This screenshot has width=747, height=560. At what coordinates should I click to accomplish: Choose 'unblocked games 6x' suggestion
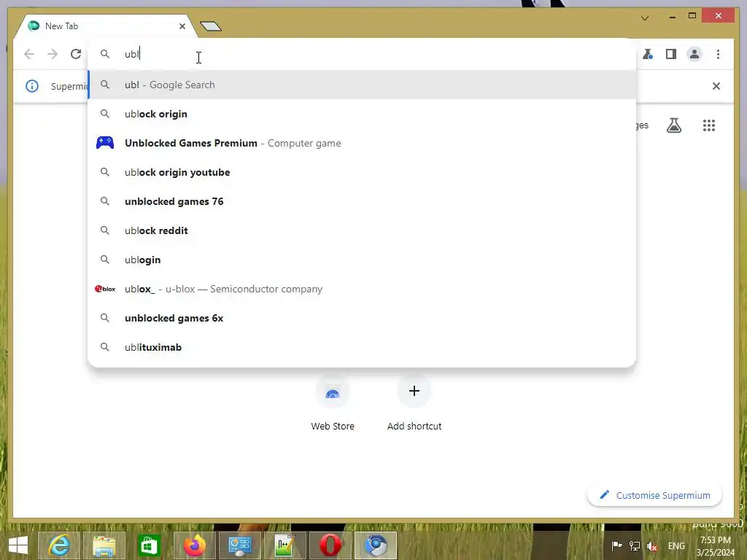tap(362, 318)
